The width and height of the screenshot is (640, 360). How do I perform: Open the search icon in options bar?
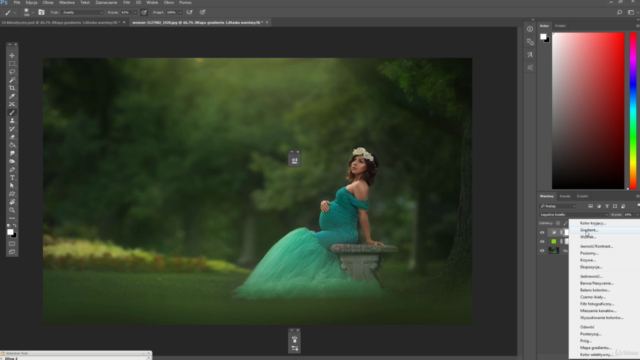(x=620, y=12)
